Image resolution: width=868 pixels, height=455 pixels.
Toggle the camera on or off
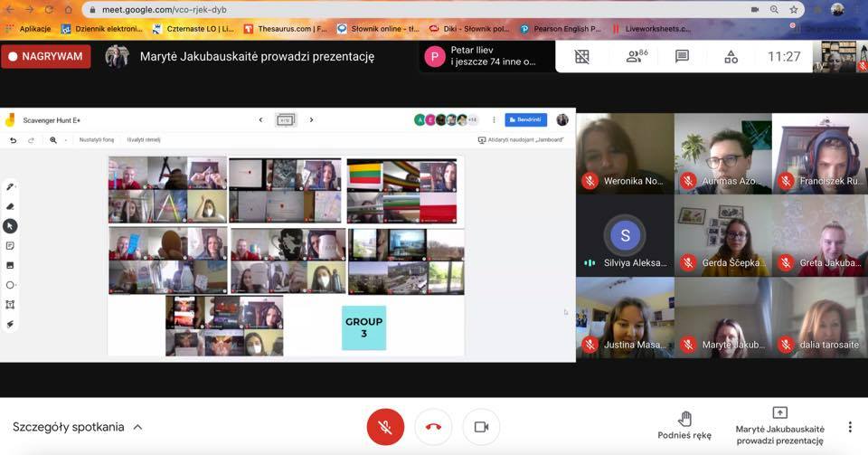(481, 427)
